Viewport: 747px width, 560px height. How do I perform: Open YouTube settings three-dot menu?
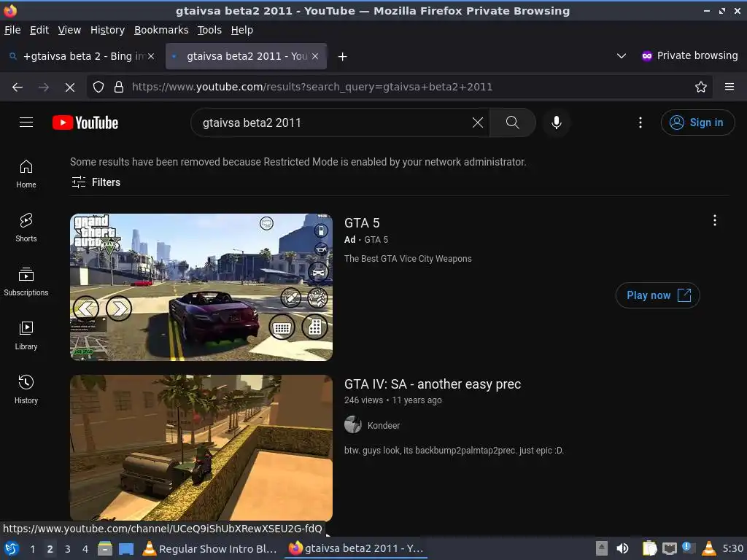click(640, 122)
